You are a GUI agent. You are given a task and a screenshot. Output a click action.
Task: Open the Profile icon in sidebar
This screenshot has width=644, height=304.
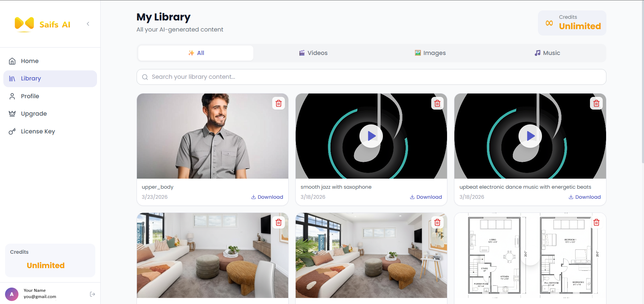12,96
